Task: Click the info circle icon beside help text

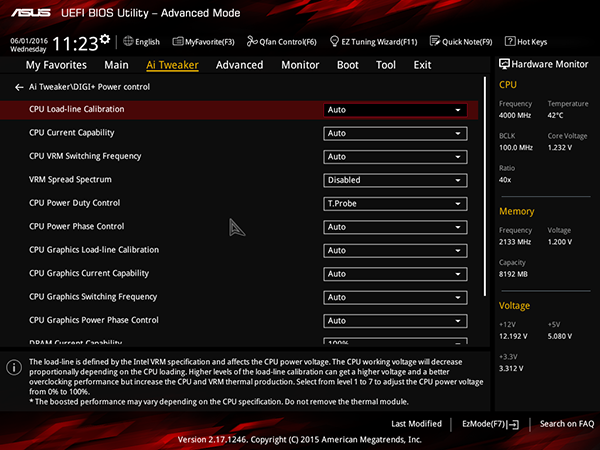Action: click(x=14, y=367)
